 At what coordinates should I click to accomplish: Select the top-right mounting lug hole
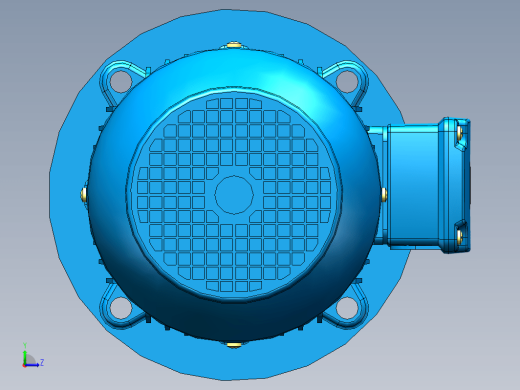click(347, 81)
